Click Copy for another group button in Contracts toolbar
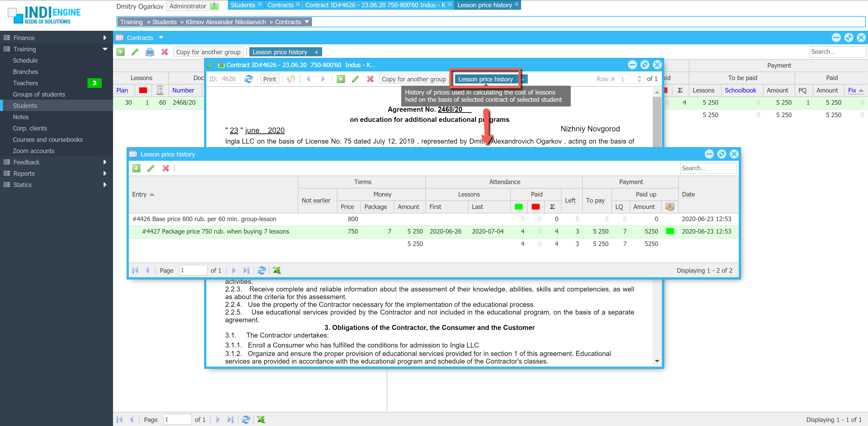Viewport: 868px width, 426px height. [x=208, y=52]
